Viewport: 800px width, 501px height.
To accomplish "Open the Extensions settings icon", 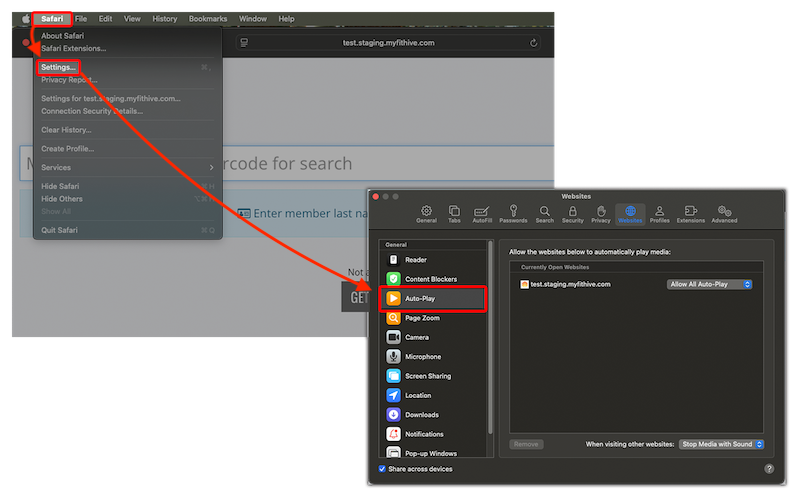I will (x=690, y=213).
